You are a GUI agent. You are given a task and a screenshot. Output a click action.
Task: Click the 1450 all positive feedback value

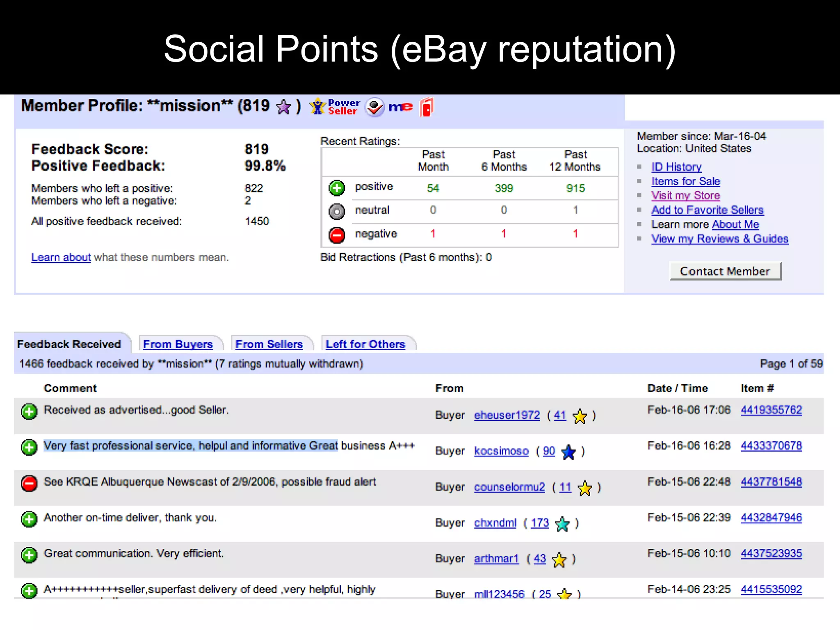257,221
